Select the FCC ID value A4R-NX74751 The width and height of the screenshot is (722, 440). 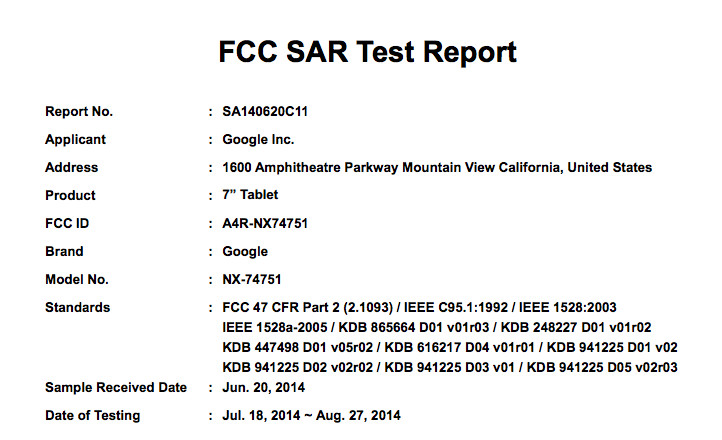[265, 223]
